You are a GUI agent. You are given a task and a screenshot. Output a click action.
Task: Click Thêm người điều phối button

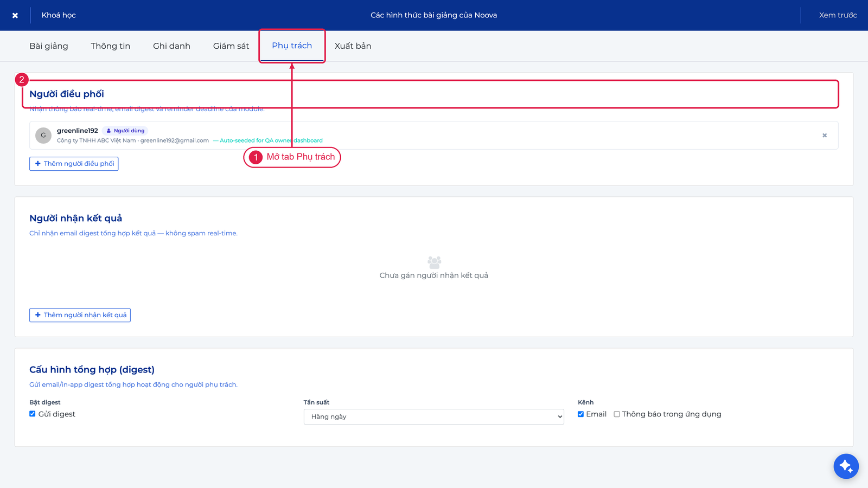pos(74,164)
